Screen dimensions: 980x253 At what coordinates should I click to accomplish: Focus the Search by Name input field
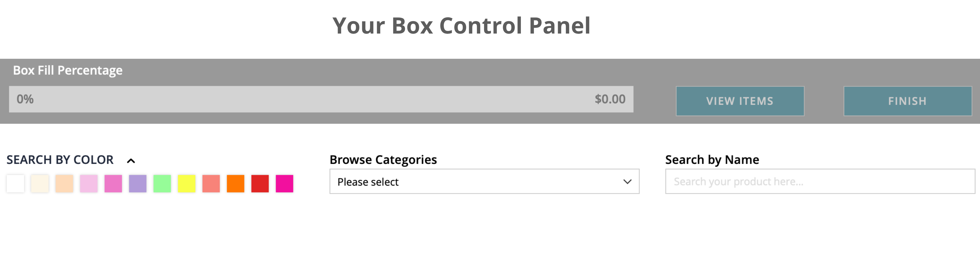click(x=820, y=182)
